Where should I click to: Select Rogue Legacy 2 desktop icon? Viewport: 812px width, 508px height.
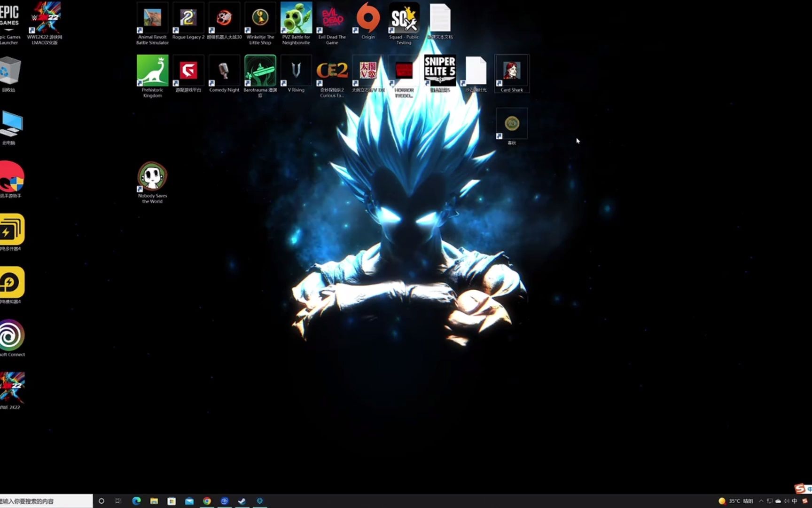coord(188,21)
